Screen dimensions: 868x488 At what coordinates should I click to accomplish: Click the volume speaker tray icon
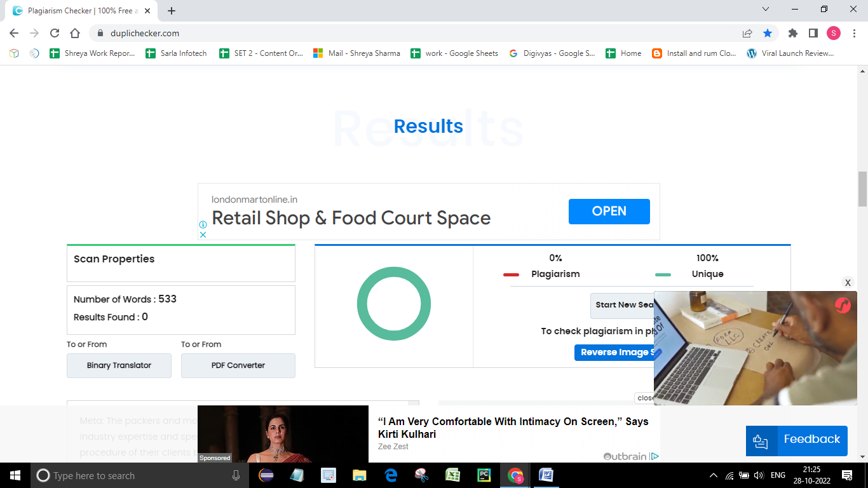tap(758, 475)
